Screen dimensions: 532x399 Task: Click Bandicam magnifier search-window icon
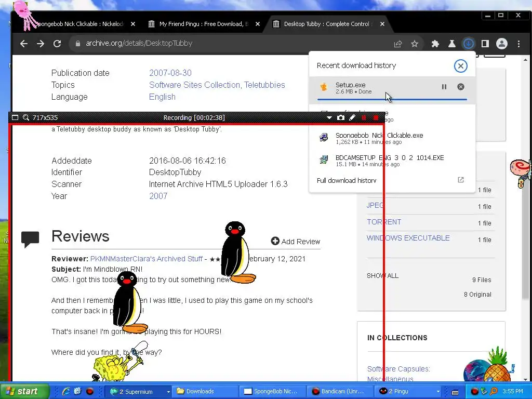(26, 118)
